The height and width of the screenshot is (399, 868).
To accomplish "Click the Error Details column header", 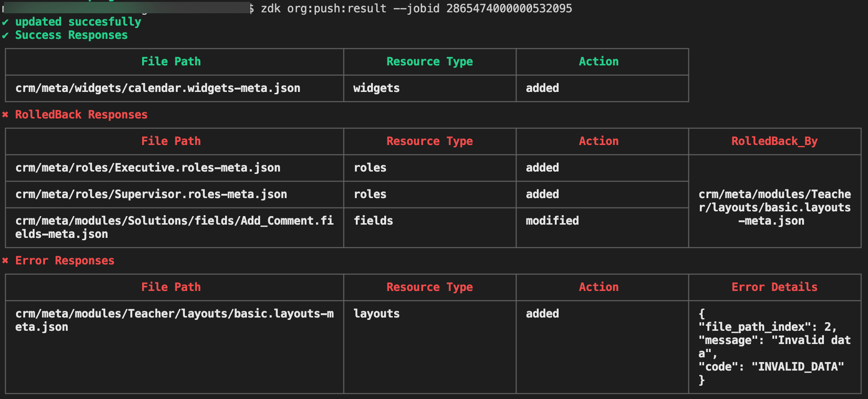I will (774, 287).
